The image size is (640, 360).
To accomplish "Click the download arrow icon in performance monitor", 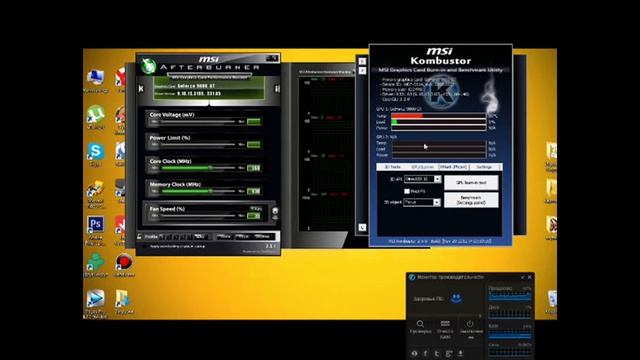I will [460, 353].
